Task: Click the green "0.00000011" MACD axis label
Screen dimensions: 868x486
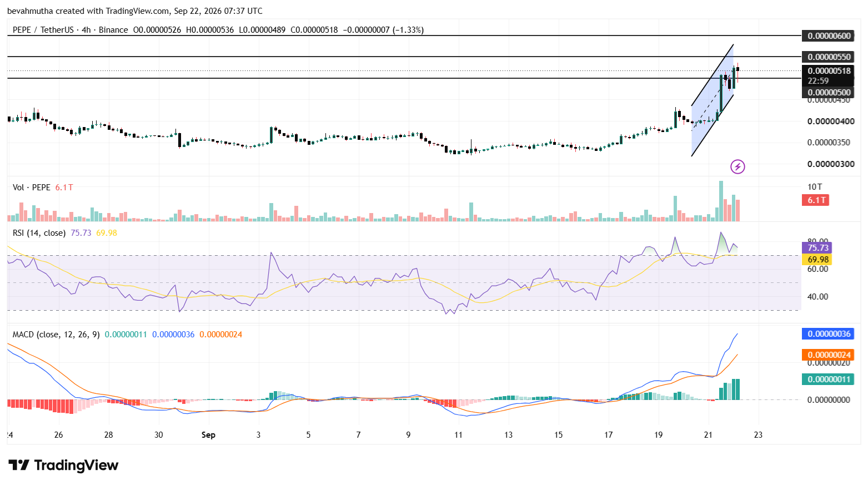Action: tap(828, 379)
